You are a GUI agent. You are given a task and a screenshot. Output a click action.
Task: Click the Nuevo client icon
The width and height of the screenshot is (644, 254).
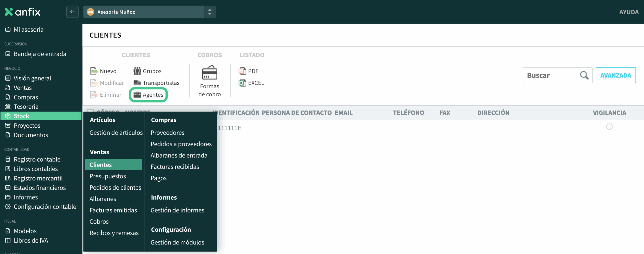tap(94, 71)
